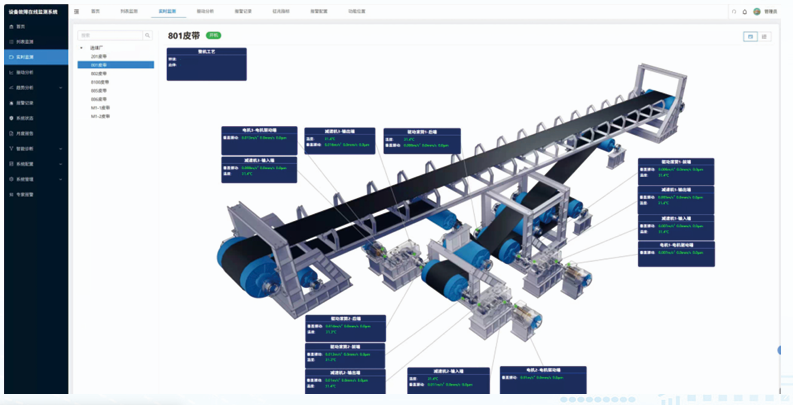This screenshot has width=801, height=405.
Task: Select M1-2皮带 in the tree
Action: click(x=101, y=116)
